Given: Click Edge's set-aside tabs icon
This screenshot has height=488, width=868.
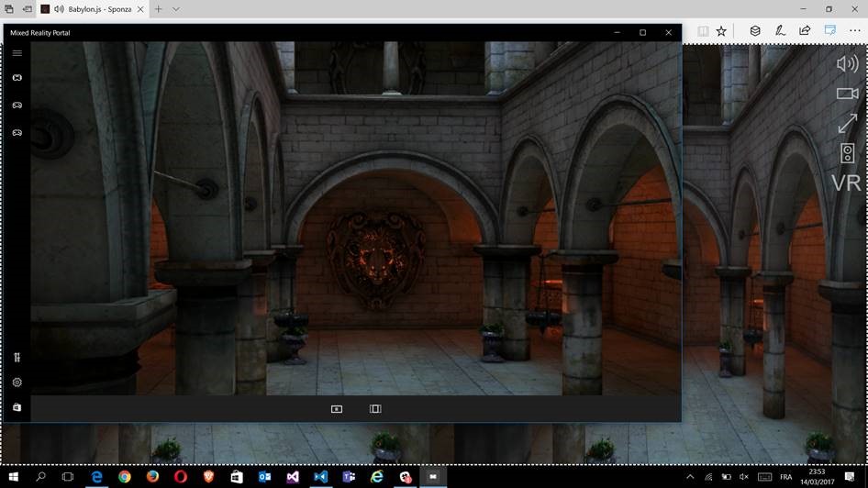Looking at the screenshot, I should click(x=9, y=9).
